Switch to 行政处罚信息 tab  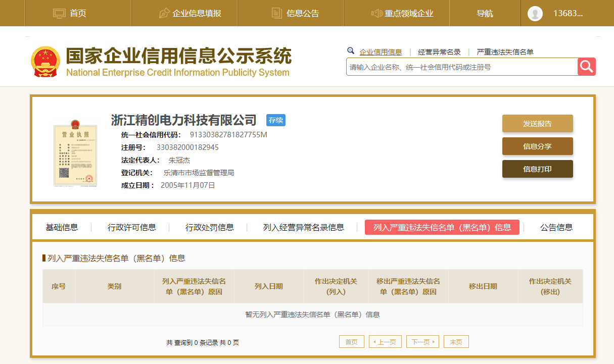tap(210, 227)
